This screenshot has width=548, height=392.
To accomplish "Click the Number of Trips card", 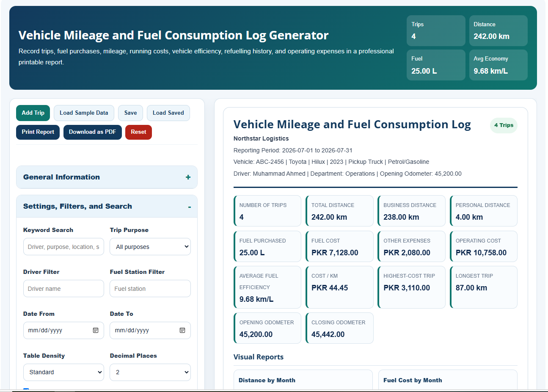I will 267,211.
